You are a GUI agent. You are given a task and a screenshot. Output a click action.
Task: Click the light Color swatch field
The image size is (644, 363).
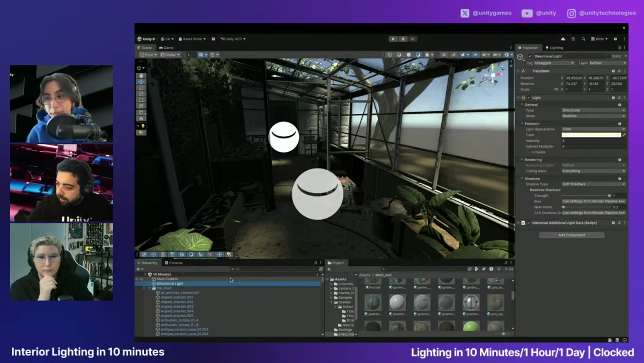pos(591,135)
